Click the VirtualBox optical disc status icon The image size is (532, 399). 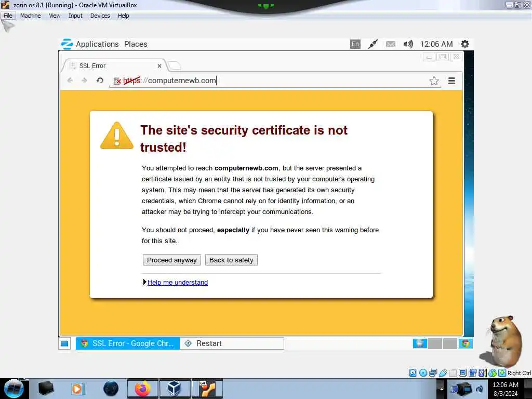tap(423, 373)
